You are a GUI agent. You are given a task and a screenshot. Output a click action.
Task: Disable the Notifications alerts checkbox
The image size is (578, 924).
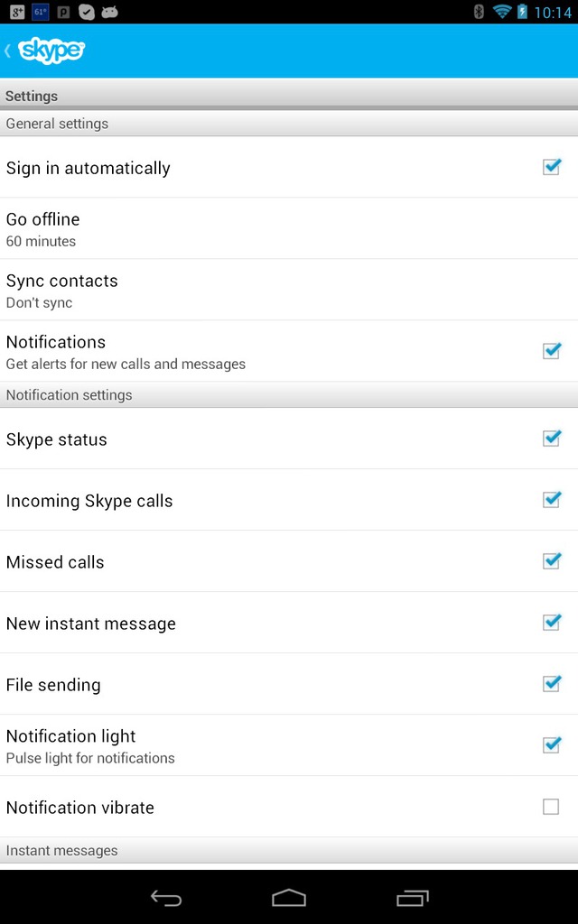coord(552,351)
